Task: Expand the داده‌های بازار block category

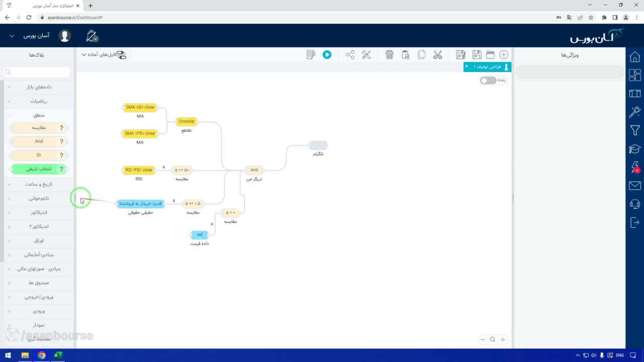Action: (39, 87)
